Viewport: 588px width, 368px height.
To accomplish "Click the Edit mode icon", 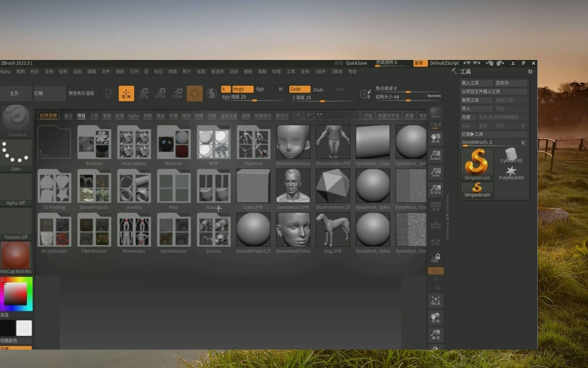I will [109, 93].
